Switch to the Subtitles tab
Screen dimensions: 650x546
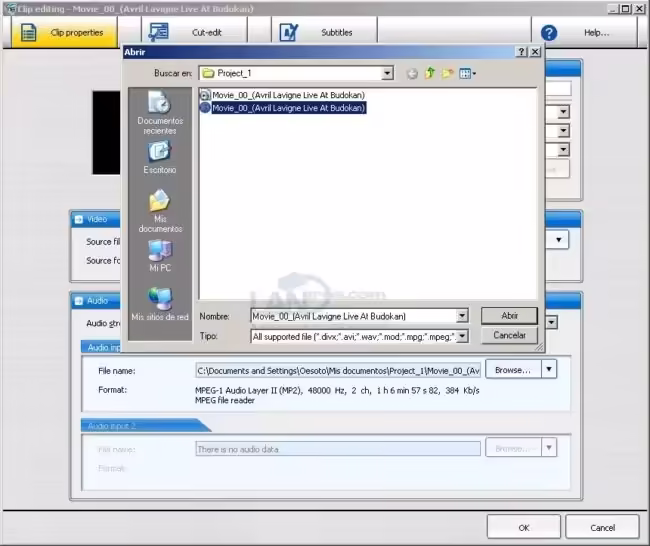(324, 32)
